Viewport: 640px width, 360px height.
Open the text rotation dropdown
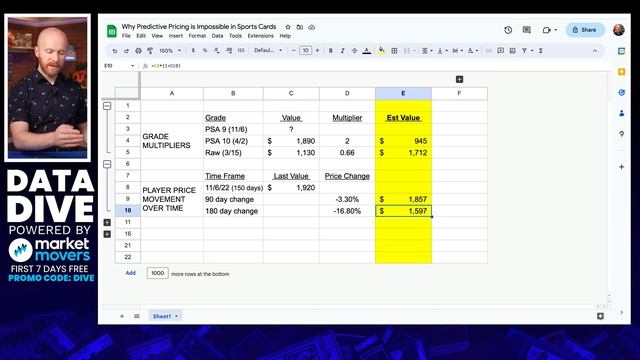[x=473, y=51]
